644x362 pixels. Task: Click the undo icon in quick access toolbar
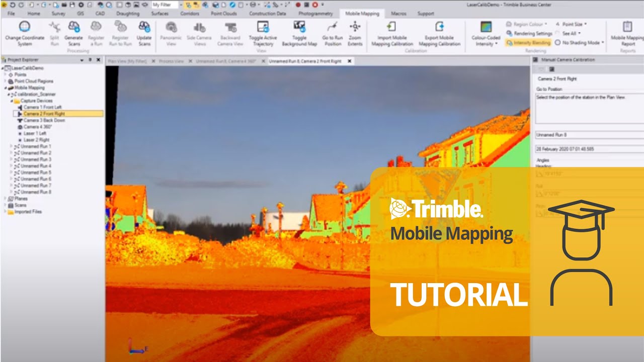pyautogui.click(x=12, y=5)
